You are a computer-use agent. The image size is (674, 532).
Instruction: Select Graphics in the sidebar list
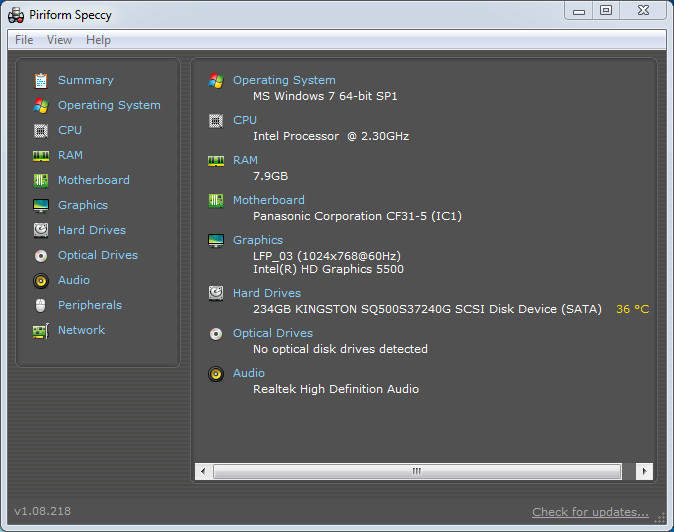tap(83, 205)
